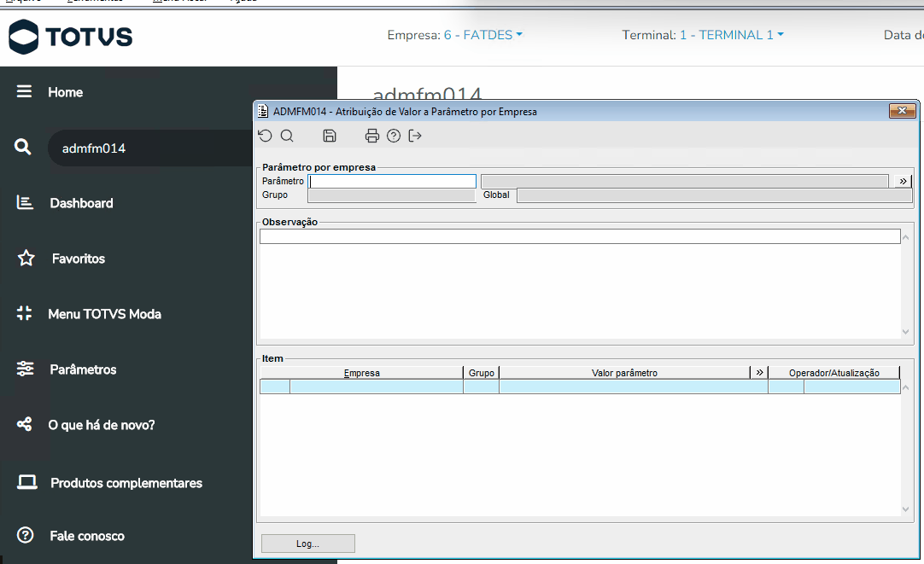Viewport: 924px width, 564px height.
Task: Open Dashboard via its chart icon
Action: tap(25, 202)
